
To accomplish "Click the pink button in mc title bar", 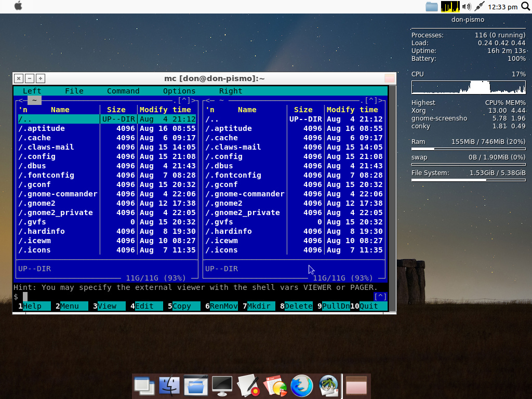I will [390, 78].
